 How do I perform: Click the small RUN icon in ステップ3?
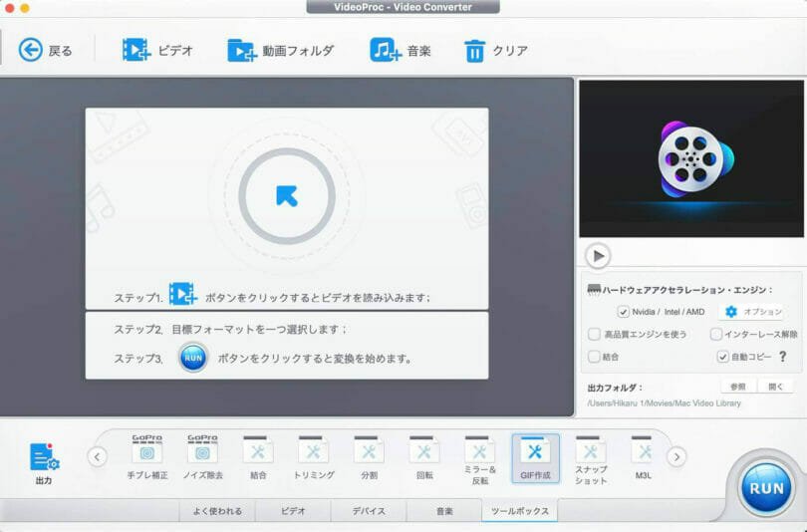tap(193, 358)
